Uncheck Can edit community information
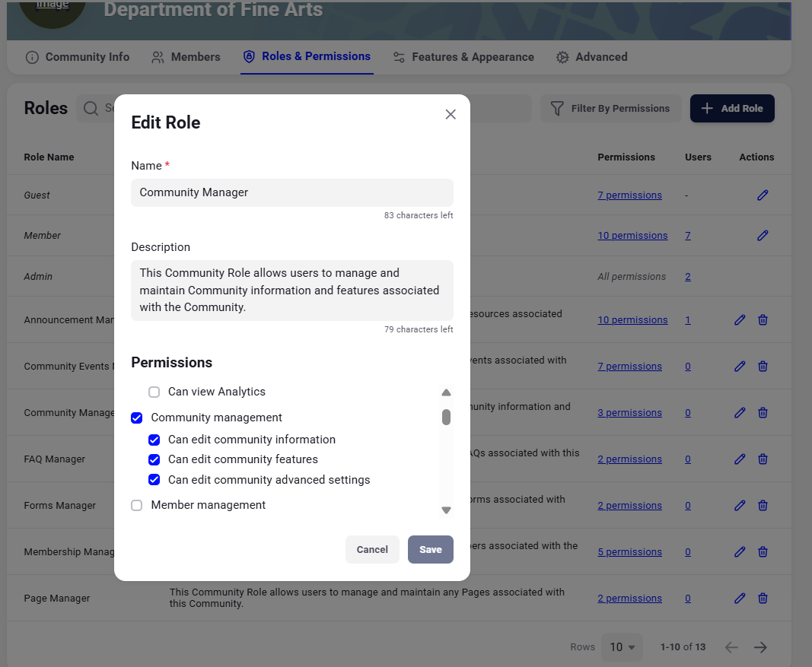Image resolution: width=812 pixels, height=667 pixels. coord(154,440)
